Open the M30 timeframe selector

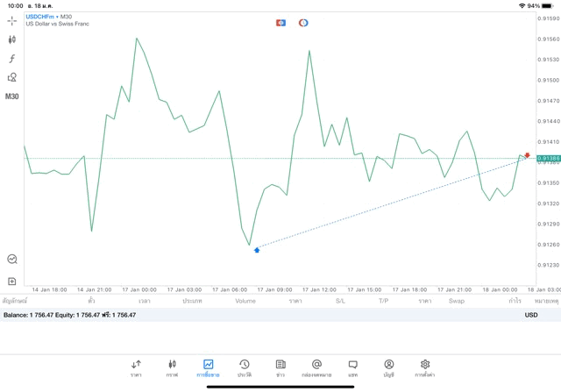coord(12,96)
